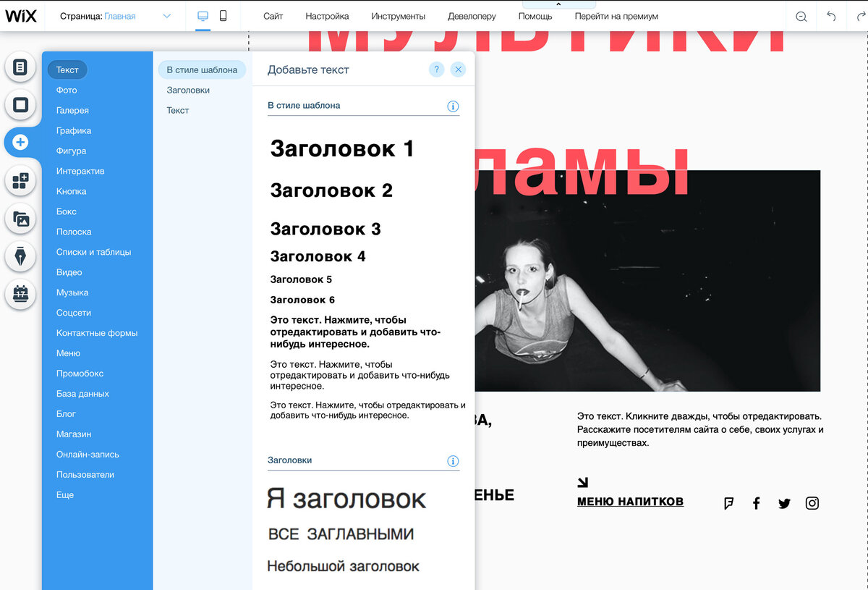Open the Add Apps sidebar icon

click(20, 181)
